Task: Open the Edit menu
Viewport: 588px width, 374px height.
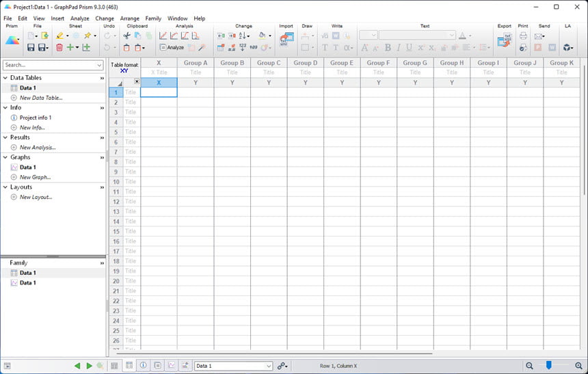Action: tap(23, 18)
